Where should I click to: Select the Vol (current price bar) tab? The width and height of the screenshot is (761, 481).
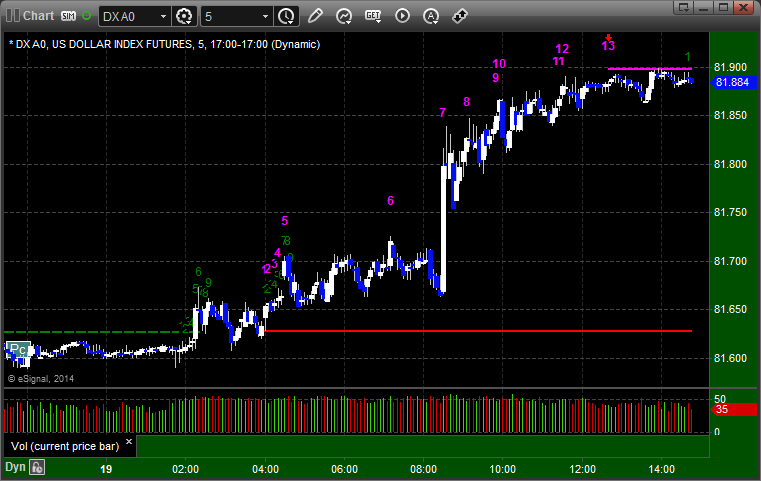[65, 446]
